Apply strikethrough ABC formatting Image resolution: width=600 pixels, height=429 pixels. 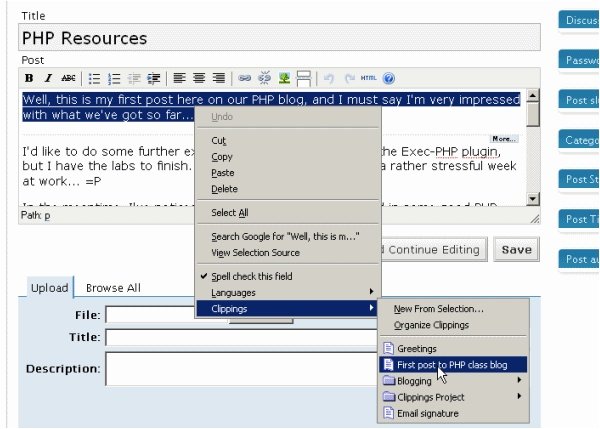click(x=68, y=78)
